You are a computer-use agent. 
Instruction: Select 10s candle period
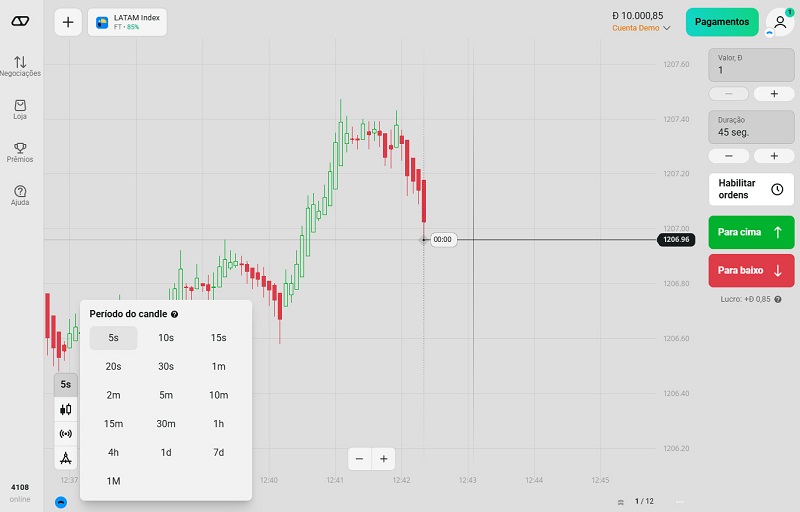pos(166,338)
